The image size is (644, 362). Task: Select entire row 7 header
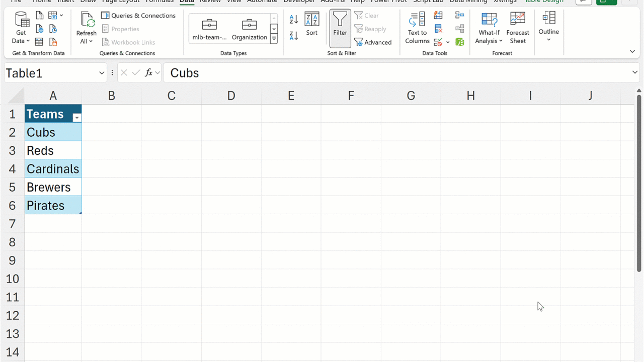coord(12,224)
